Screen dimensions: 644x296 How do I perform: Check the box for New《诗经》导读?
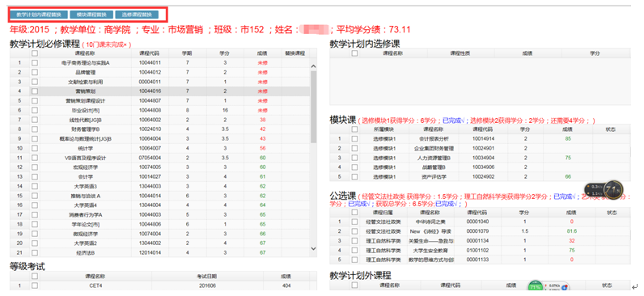point(354,231)
